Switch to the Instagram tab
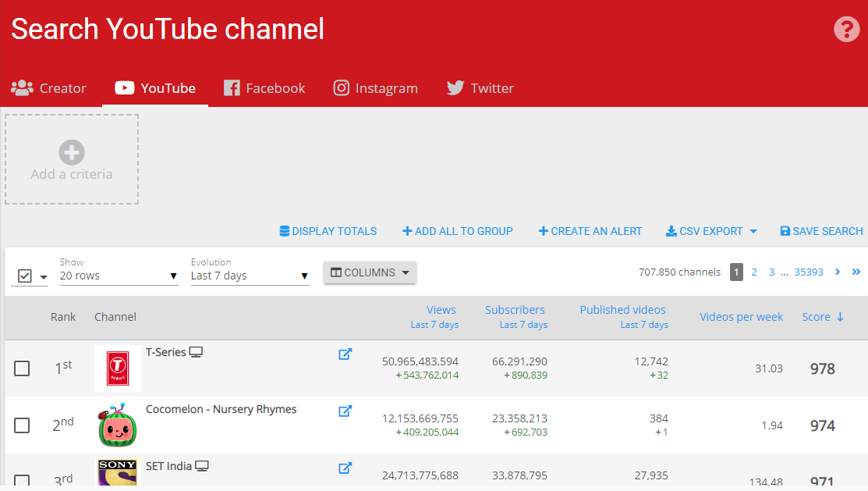Image resolution: width=868 pixels, height=491 pixels. (375, 88)
